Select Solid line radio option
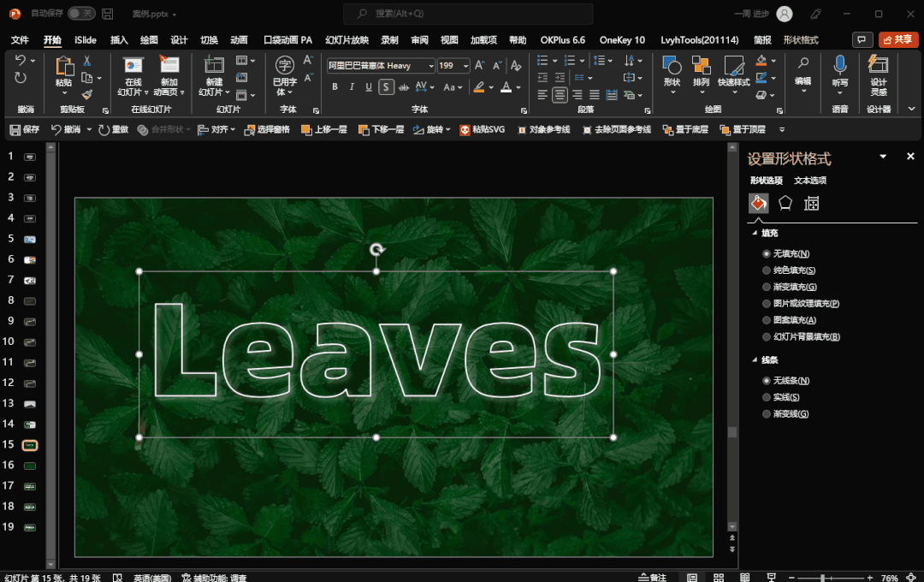The width and height of the screenshot is (924, 582). tap(766, 397)
